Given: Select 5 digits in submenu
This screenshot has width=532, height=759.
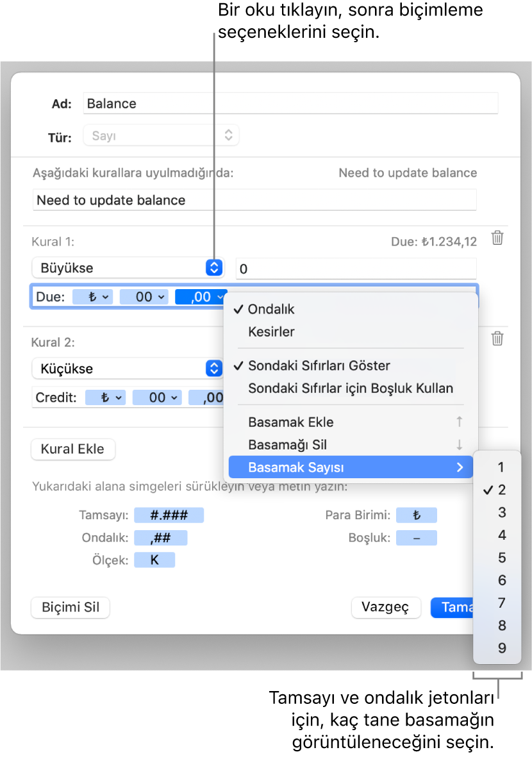Looking at the screenshot, I should 497,558.
